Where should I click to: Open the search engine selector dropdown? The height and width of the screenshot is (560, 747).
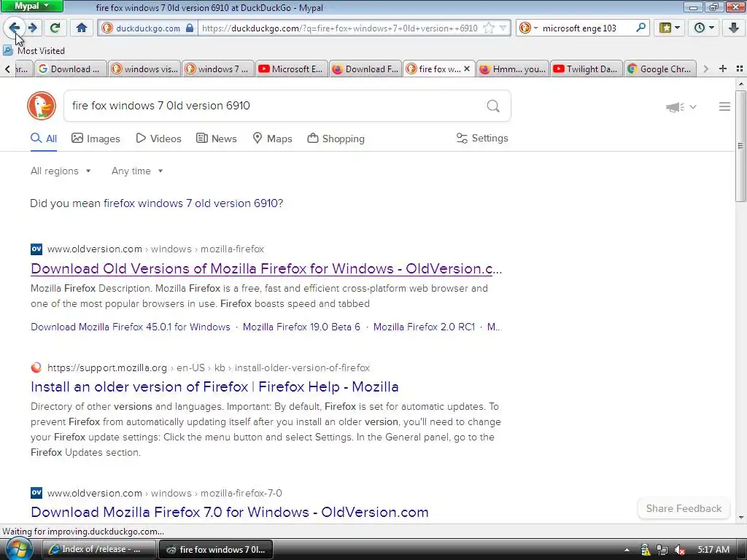pos(528,28)
